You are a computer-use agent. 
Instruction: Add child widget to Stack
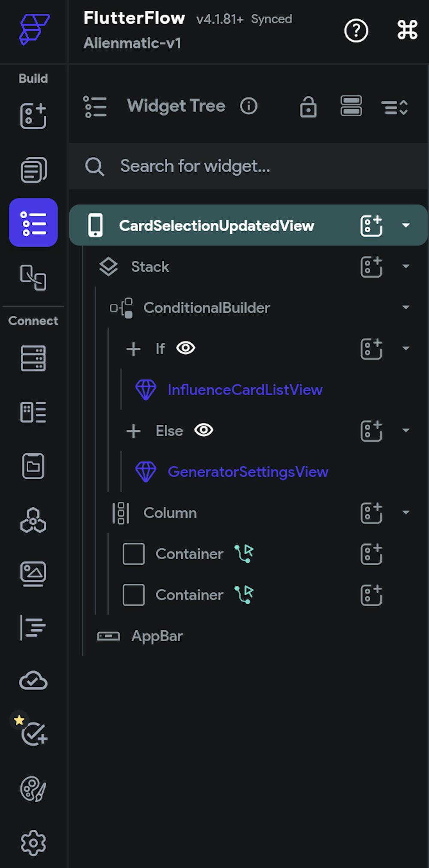click(371, 267)
